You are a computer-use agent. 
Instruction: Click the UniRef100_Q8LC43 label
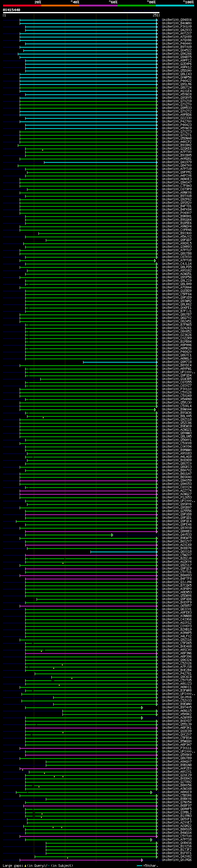(x=177, y=74)
